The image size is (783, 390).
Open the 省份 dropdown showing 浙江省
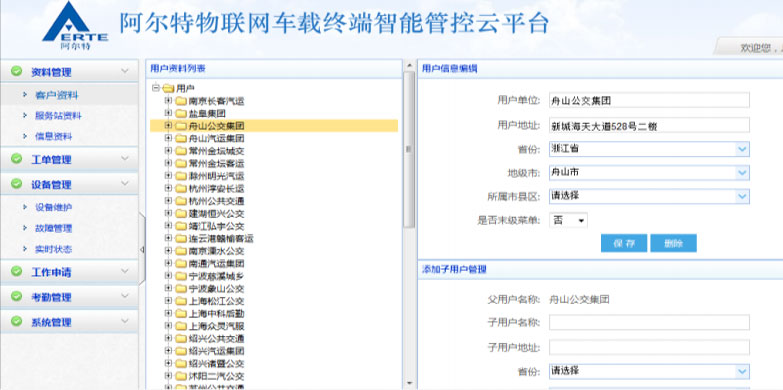649,149
